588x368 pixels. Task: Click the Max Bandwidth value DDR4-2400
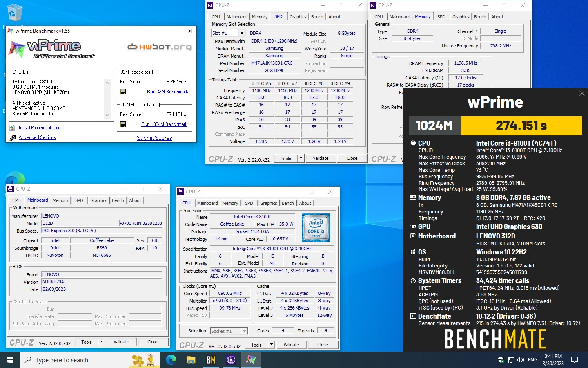coord(274,41)
